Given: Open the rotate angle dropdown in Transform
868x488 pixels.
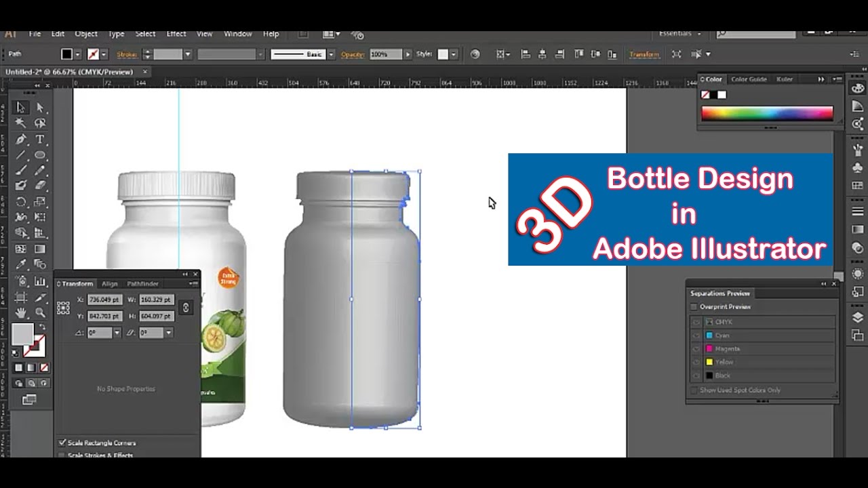Looking at the screenshot, I should point(117,333).
